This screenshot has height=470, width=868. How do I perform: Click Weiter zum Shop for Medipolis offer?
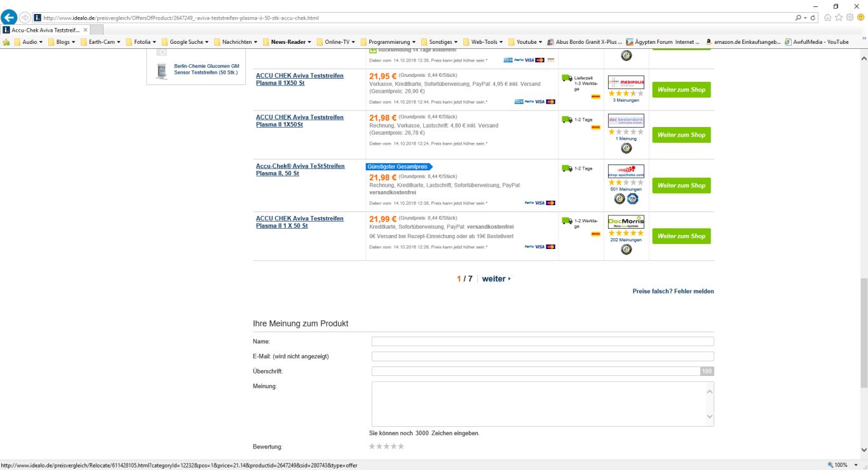point(681,90)
